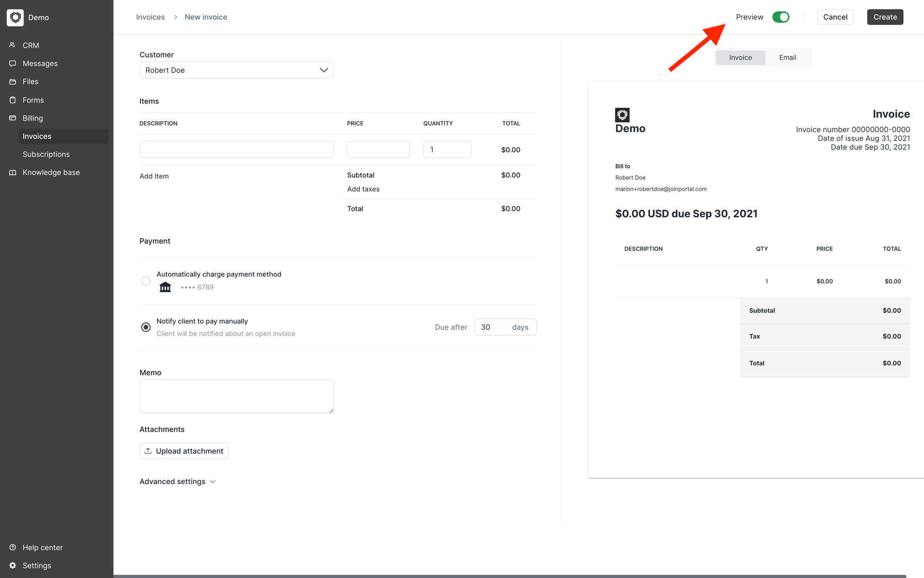Click the Messages chat bubble icon
This screenshot has height=578, width=924.
12,63
